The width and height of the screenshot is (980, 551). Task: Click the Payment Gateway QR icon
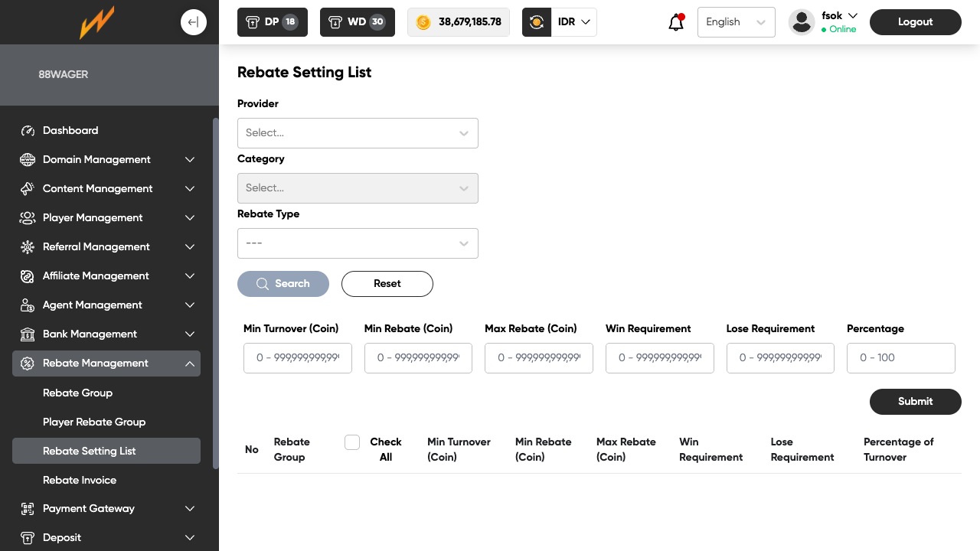28,509
